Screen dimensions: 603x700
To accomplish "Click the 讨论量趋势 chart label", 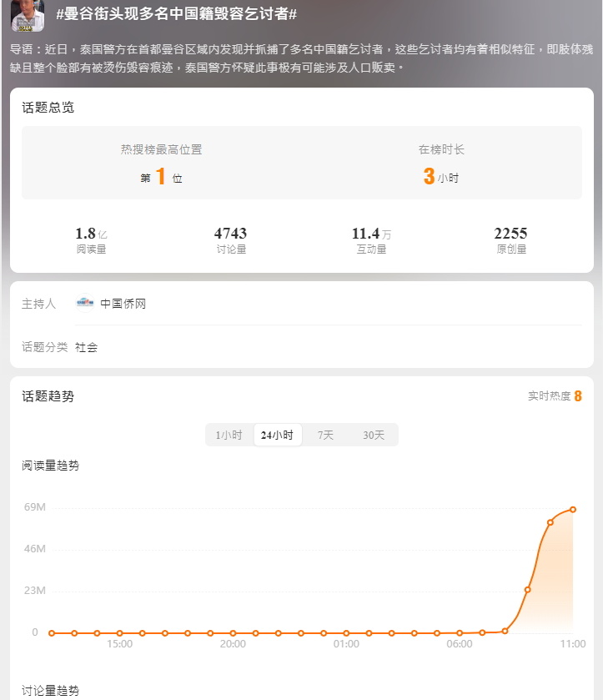I will (50, 691).
